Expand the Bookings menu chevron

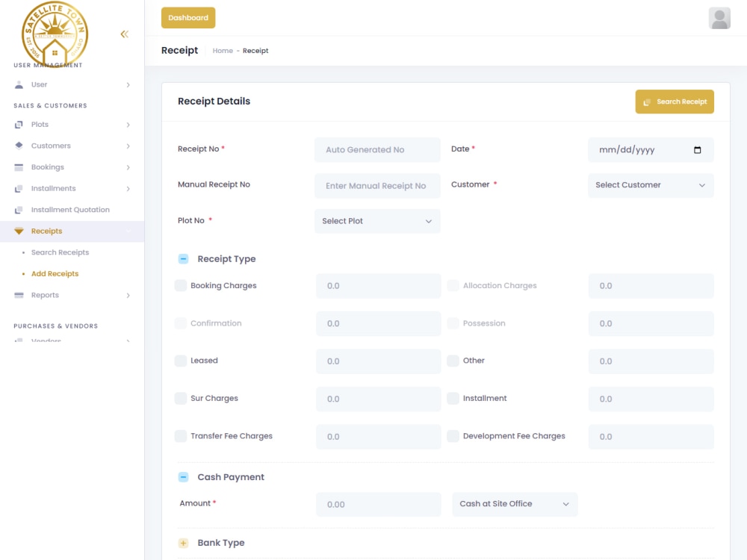128,167
